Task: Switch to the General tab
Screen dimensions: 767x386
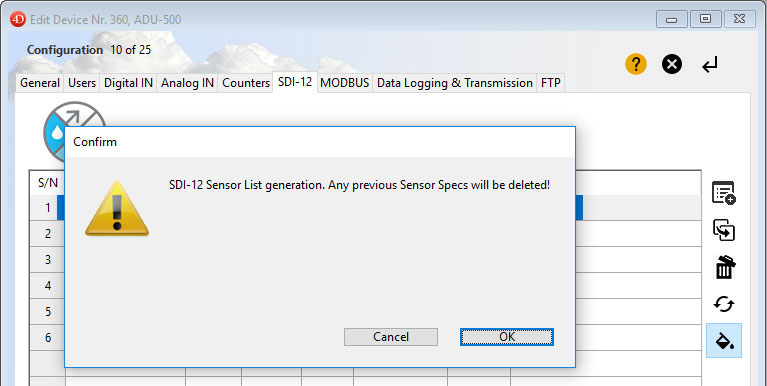Action: click(x=40, y=83)
